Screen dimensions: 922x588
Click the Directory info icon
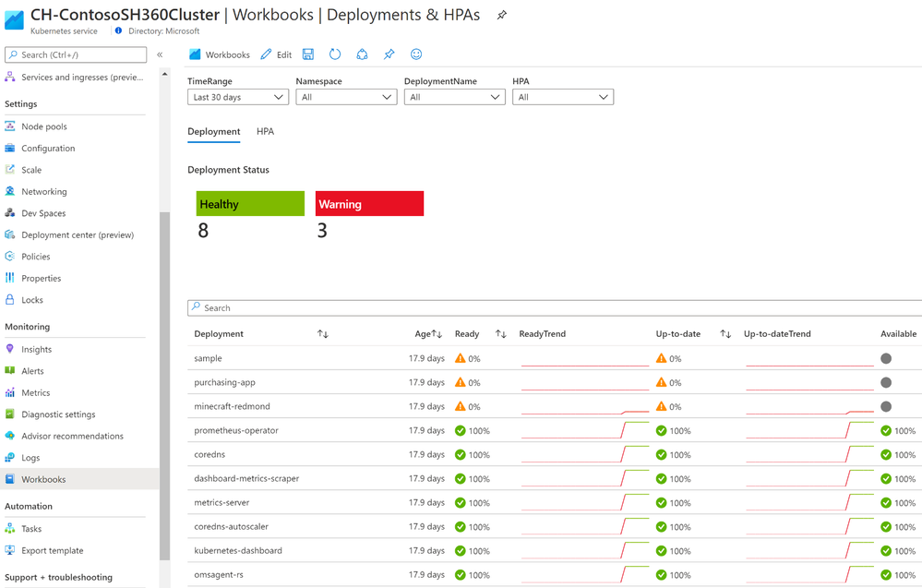(119, 30)
